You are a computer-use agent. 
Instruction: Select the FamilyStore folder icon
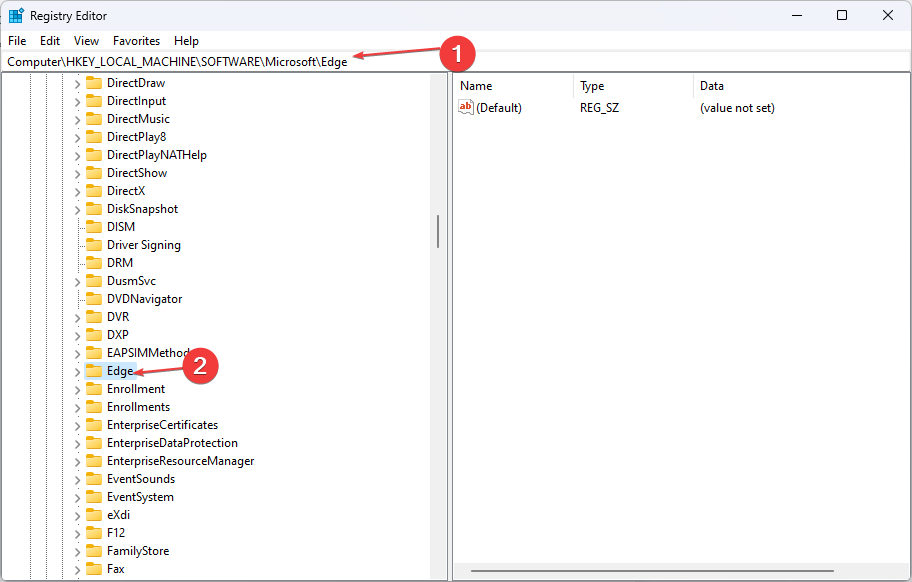[x=94, y=551]
